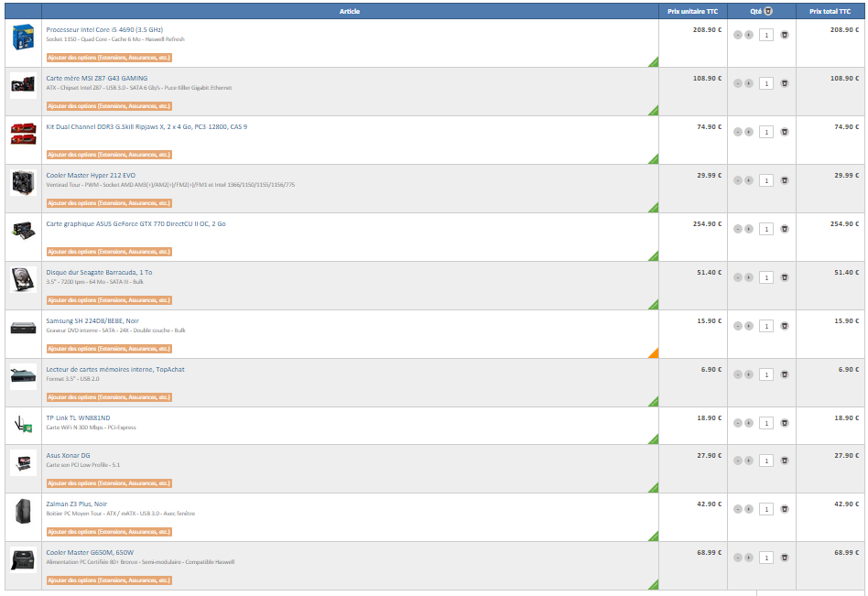868x596 pixels.
Task: Remove the Asus Xonar DG sound card
Action: (x=785, y=461)
